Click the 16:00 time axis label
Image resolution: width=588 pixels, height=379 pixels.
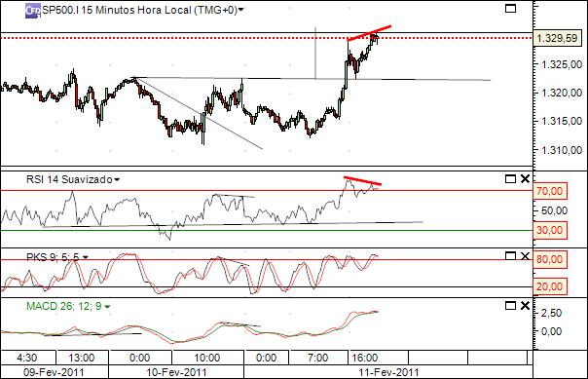(365, 358)
